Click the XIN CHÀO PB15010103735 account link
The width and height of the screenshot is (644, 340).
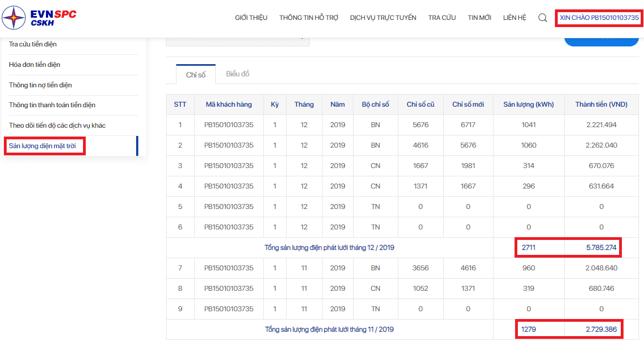(599, 18)
